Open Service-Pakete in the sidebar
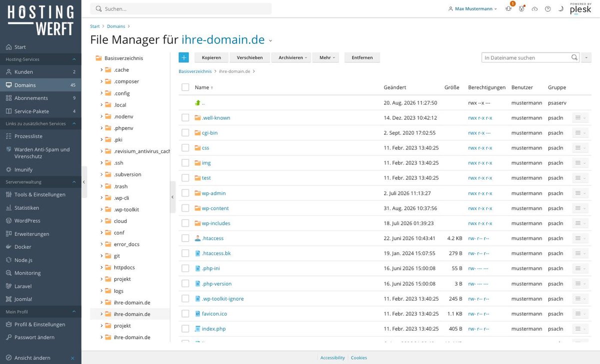The height and width of the screenshot is (364, 600). click(40, 111)
